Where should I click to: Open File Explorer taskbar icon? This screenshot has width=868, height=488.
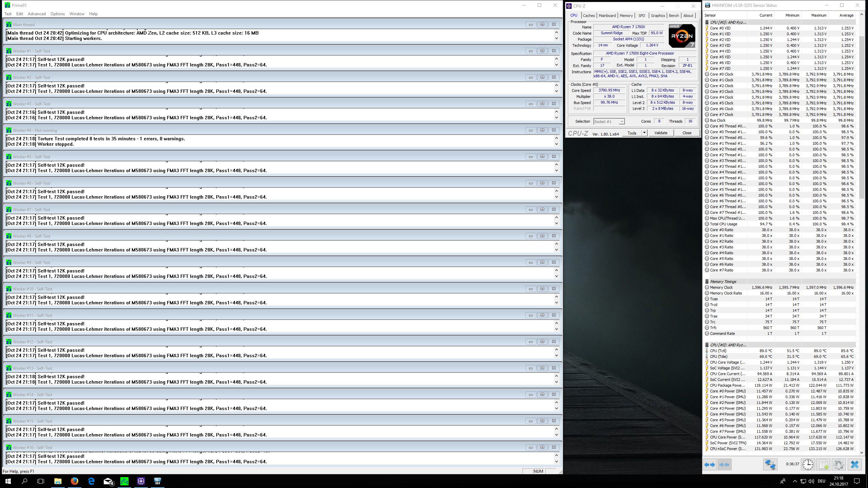click(x=58, y=481)
